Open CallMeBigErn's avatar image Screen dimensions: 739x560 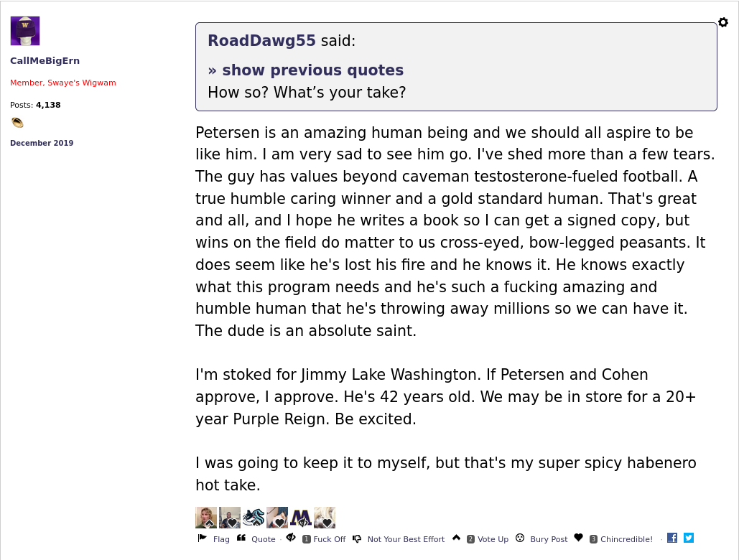click(x=25, y=31)
